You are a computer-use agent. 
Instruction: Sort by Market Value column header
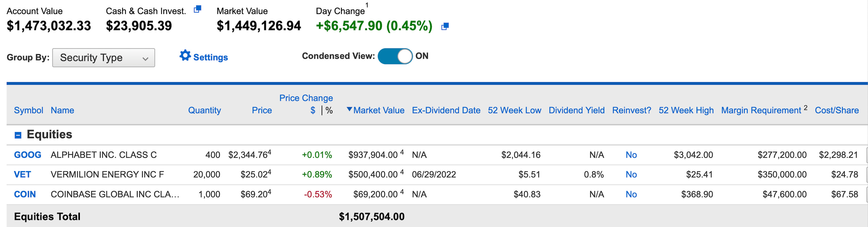click(379, 110)
